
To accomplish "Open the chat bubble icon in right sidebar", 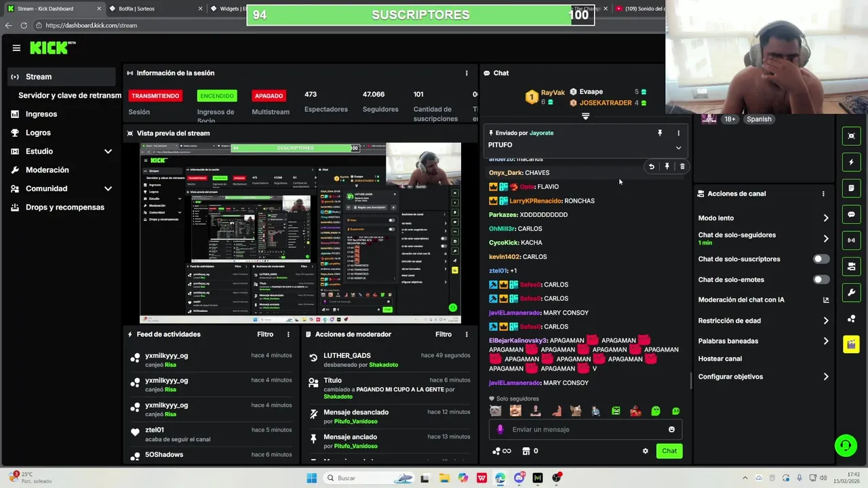I will 851,214.
